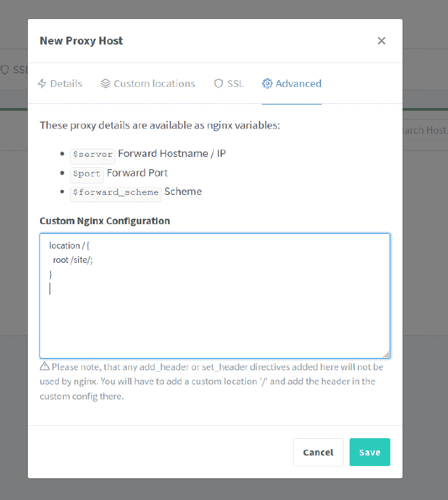Close the New Proxy Host dialog
This screenshot has width=448, height=500.
(x=381, y=41)
